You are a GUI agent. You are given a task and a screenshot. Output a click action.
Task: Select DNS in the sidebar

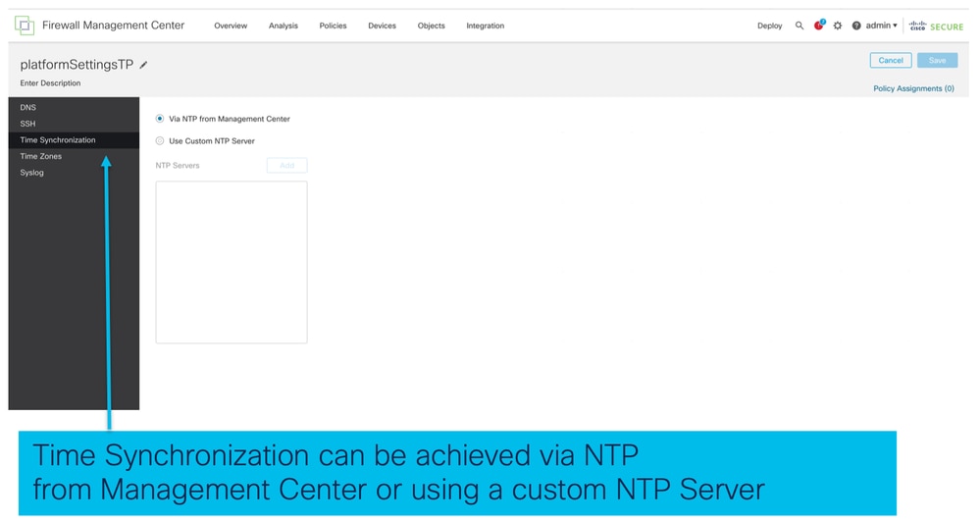pyautogui.click(x=74, y=107)
